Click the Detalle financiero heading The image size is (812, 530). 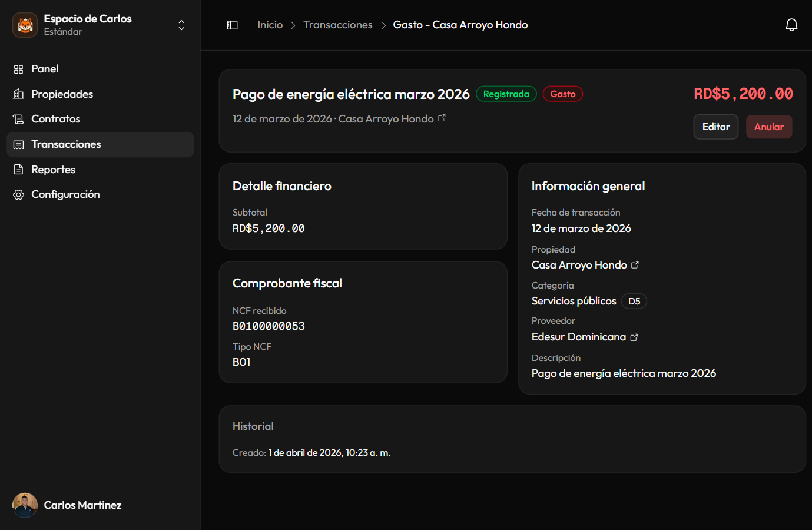pos(282,186)
